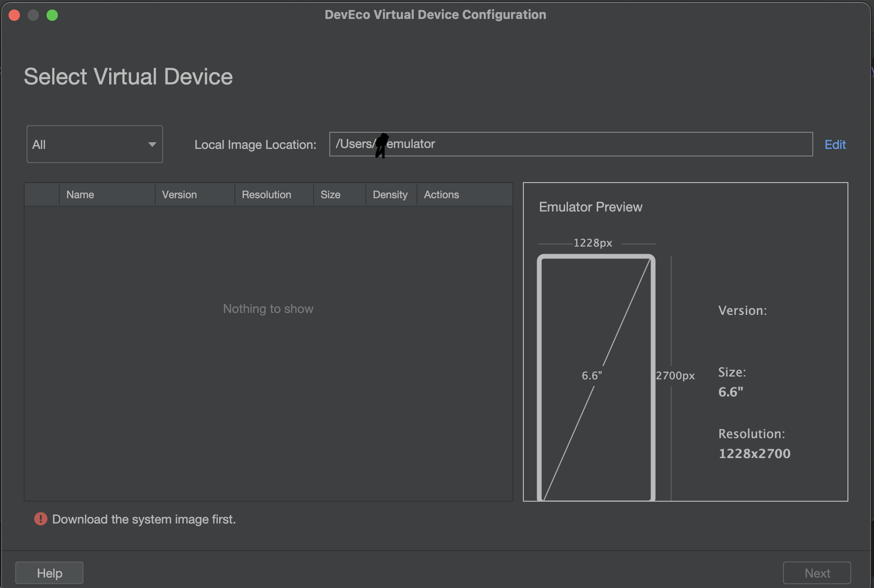Click the Actions column header
This screenshot has height=588, width=874.
point(465,194)
